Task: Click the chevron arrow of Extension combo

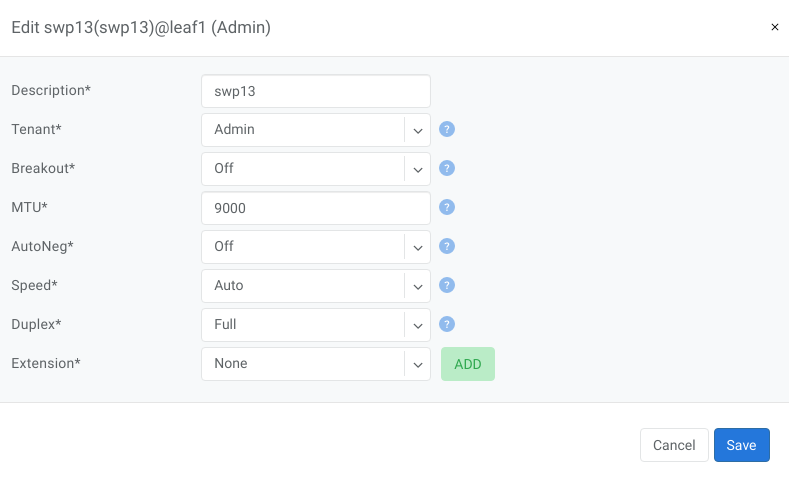Action: click(x=417, y=364)
